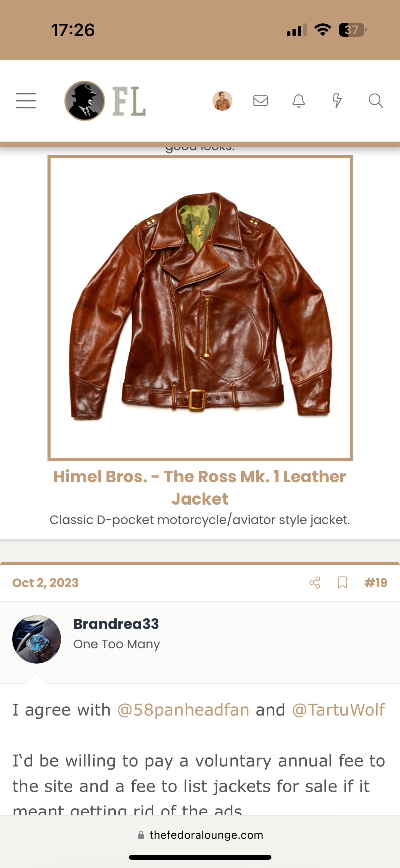The height and width of the screenshot is (868, 400).
Task: Open the Oct 2, 2023 post date link
Action: (x=45, y=583)
